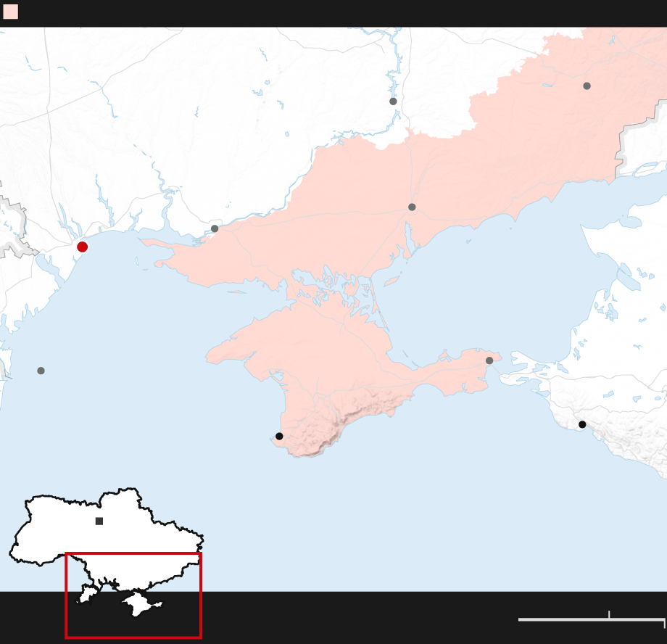Click the pink legend swatch in top bar

coord(10,12)
